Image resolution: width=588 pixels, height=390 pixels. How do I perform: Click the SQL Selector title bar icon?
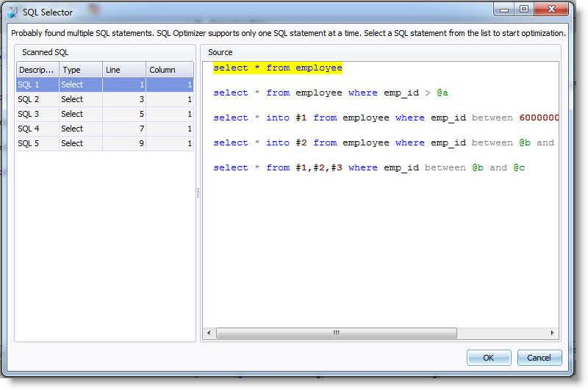point(12,12)
